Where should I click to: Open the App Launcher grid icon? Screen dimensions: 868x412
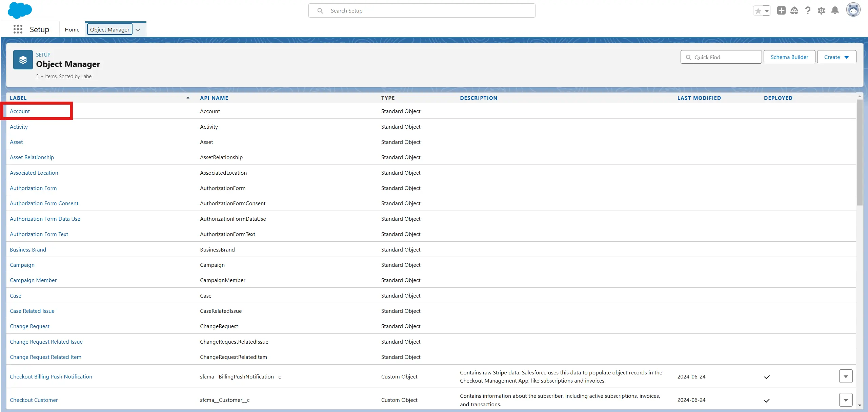(x=18, y=29)
